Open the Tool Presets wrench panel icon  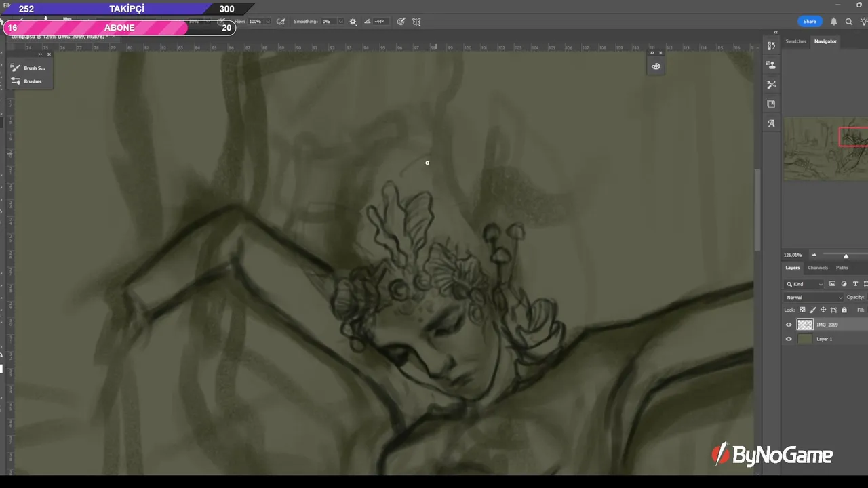tap(771, 85)
